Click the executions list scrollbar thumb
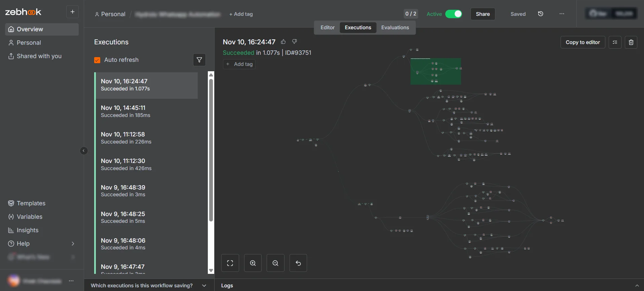 pyautogui.click(x=211, y=150)
